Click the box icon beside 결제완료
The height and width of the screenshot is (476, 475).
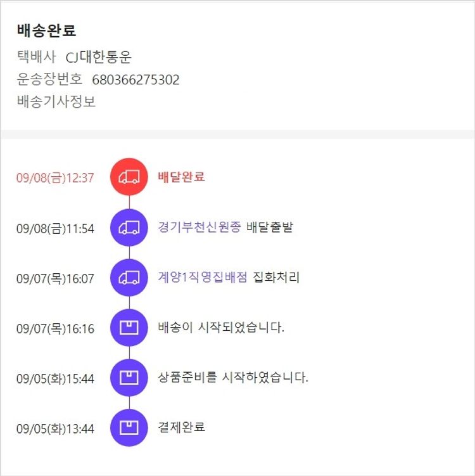click(x=129, y=428)
